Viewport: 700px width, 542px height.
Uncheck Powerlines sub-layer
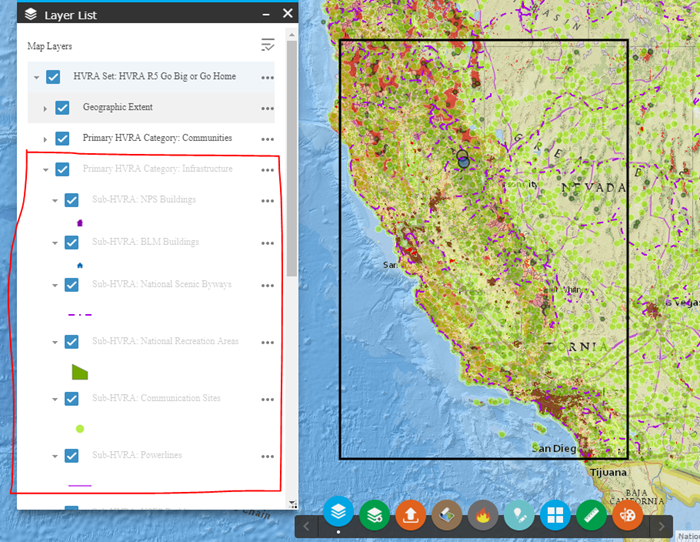coord(71,455)
